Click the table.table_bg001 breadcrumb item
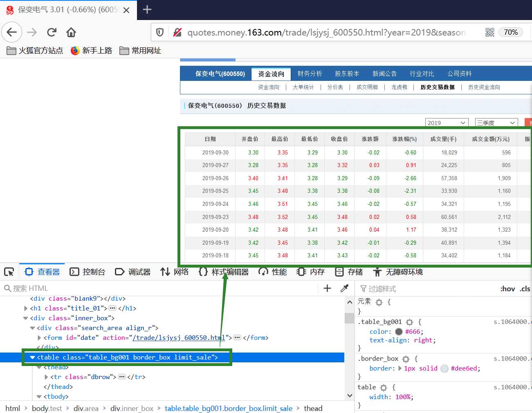 click(229, 409)
